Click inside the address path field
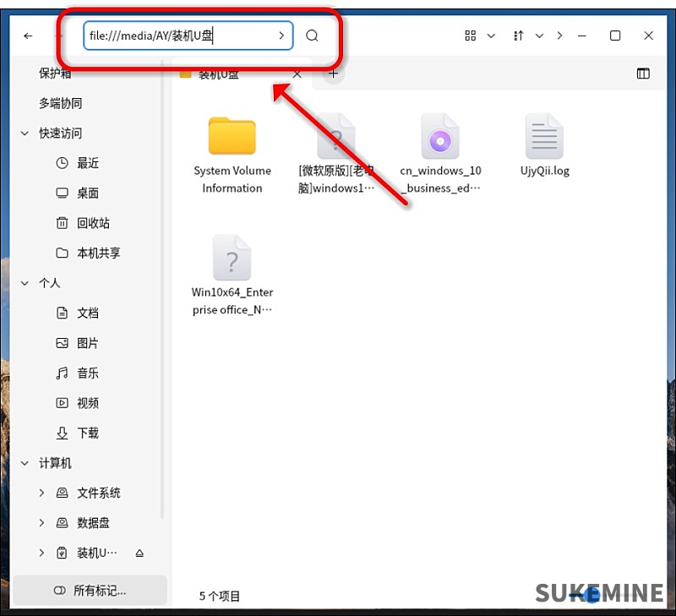Viewport: 676px width, 616px height. 177,35
